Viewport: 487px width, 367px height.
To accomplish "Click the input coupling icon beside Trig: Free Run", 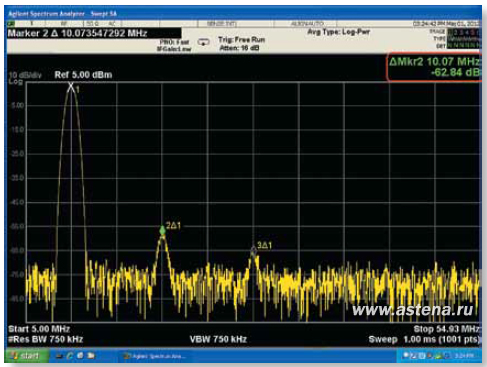I will coord(203,42).
